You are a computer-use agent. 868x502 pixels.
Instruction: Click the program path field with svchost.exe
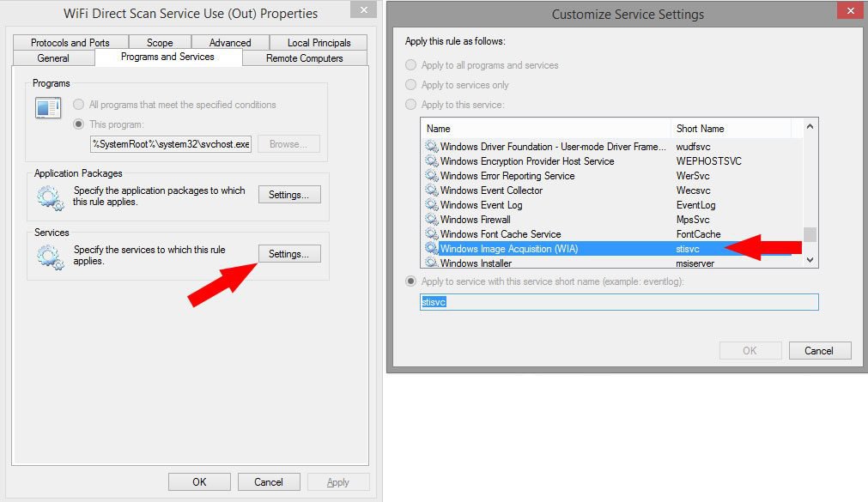pos(171,144)
